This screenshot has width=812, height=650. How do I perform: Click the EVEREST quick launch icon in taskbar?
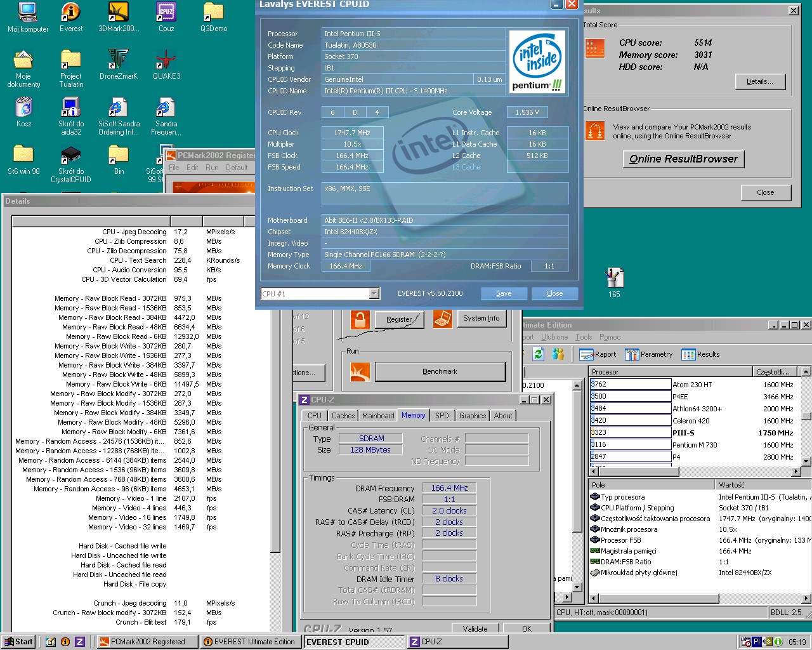pyautogui.click(x=65, y=642)
